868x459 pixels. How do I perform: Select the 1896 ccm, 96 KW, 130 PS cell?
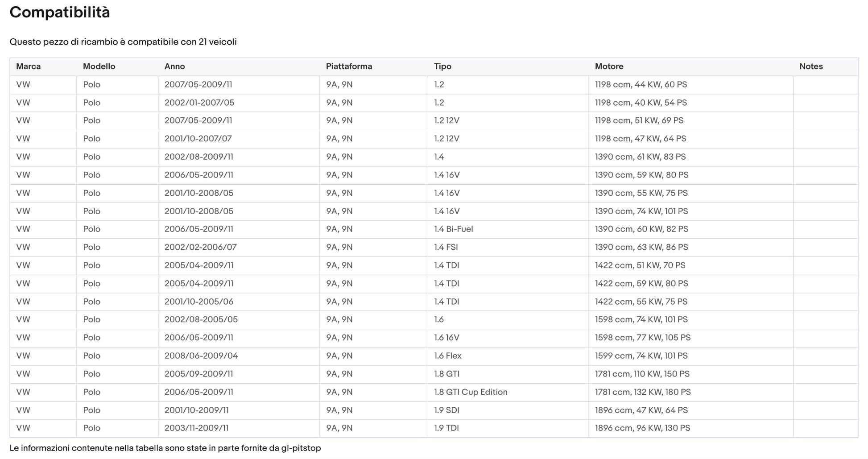[642, 428]
